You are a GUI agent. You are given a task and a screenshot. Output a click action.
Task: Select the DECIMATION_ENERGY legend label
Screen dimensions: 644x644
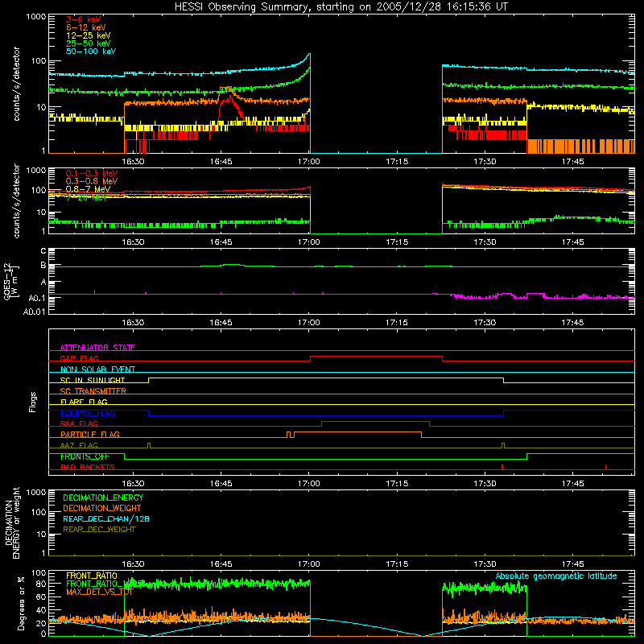click(x=103, y=497)
